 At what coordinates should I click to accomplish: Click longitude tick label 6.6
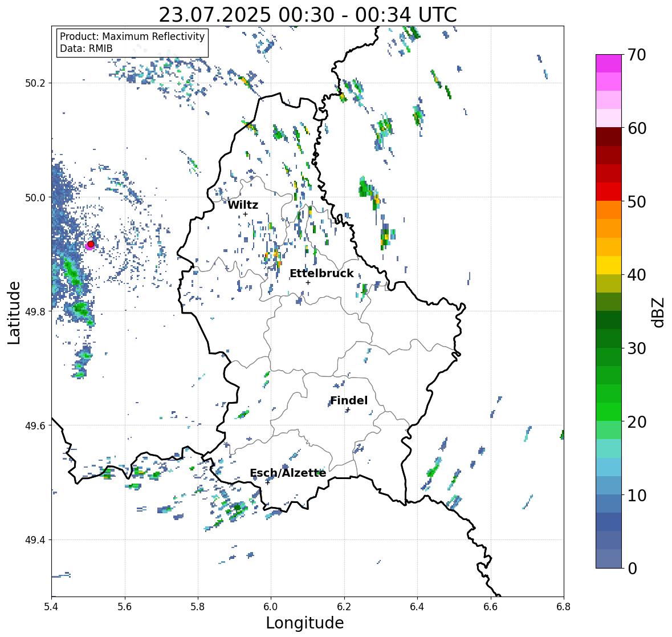tap(491, 607)
